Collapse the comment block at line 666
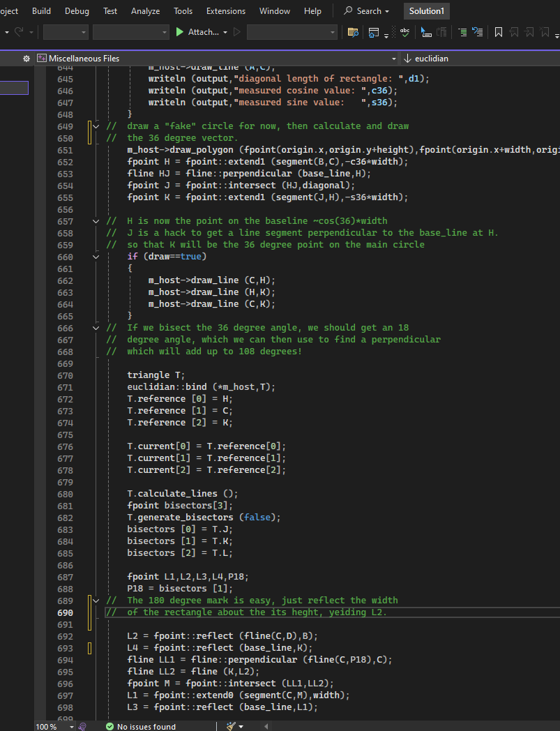 pos(96,328)
